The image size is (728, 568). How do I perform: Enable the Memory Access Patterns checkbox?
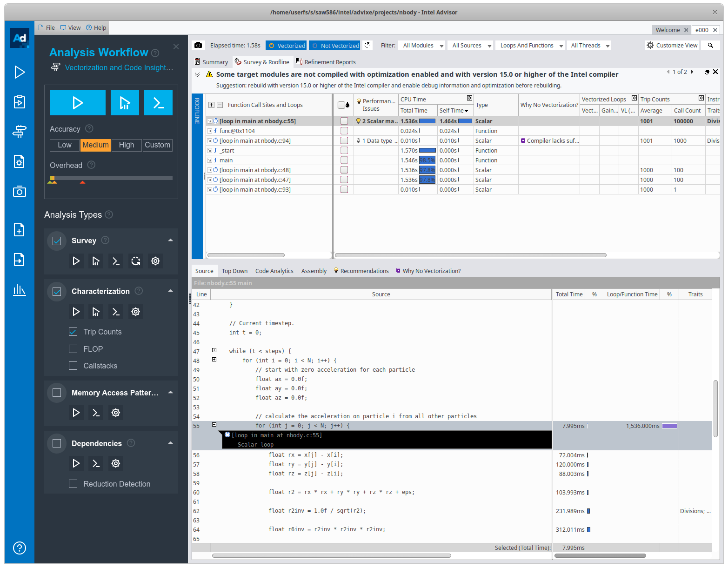click(x=57, y=393)
